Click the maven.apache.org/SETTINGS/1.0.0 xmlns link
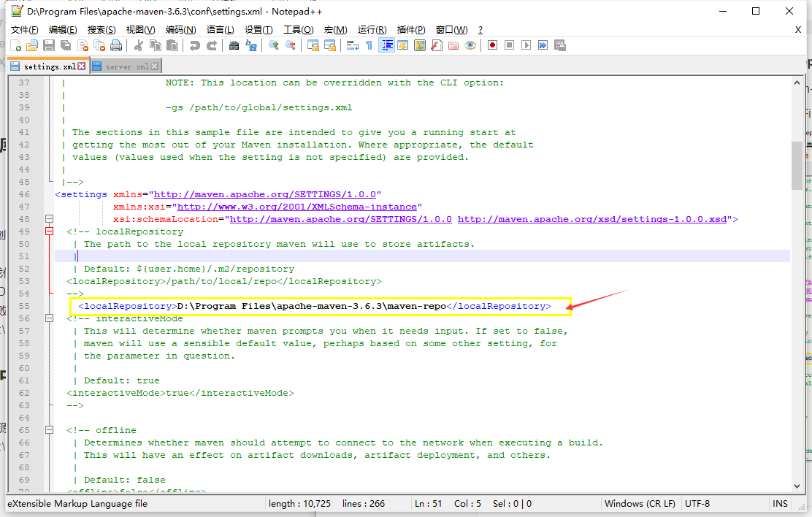The height and width of the screenshot is (517, 812). [264, 195]
